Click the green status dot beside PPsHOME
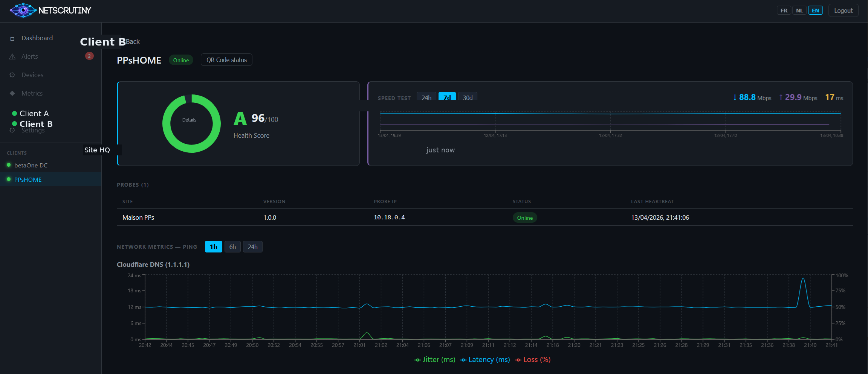The width and height of the screenshot is (868, 374). pyautogui.click(x=8, y=179)
